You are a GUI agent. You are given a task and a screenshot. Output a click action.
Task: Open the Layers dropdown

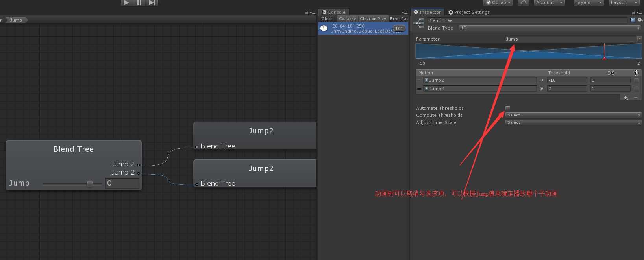click(588, 2)
